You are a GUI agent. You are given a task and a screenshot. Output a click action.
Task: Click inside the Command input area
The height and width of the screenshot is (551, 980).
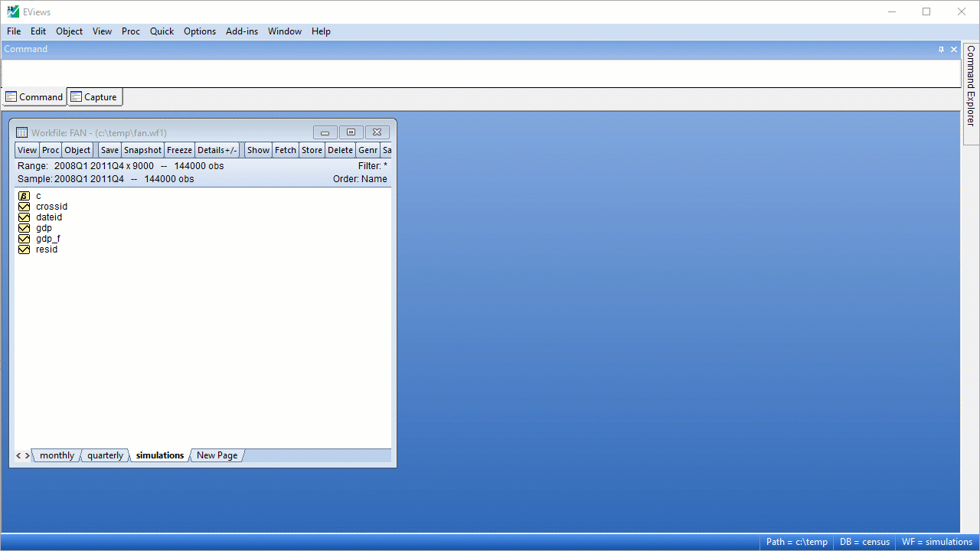click(x=481, y=73)
